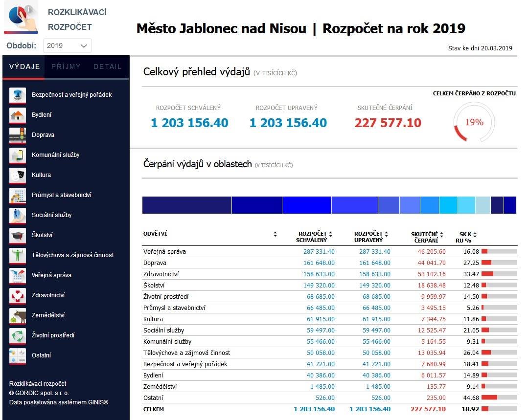The width and height of the screenshot is (529, 420).
Task: Switch to the Příjmy tab
Action: (66, 66)
